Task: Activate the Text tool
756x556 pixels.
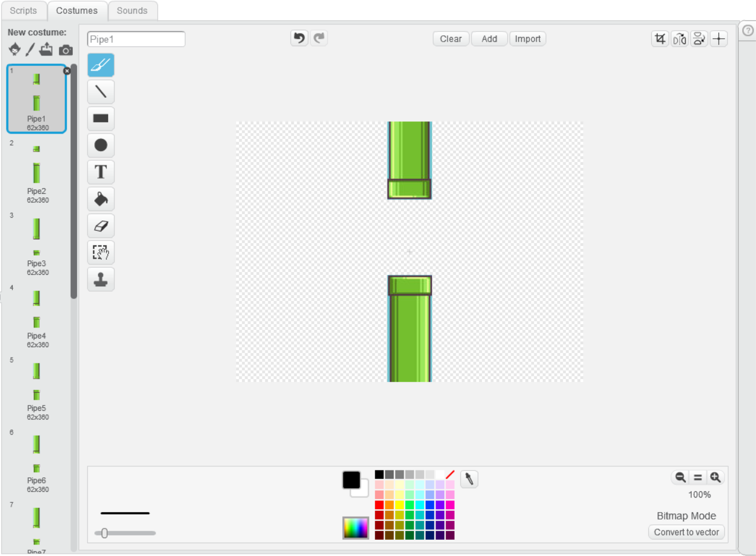Action: 101,172
